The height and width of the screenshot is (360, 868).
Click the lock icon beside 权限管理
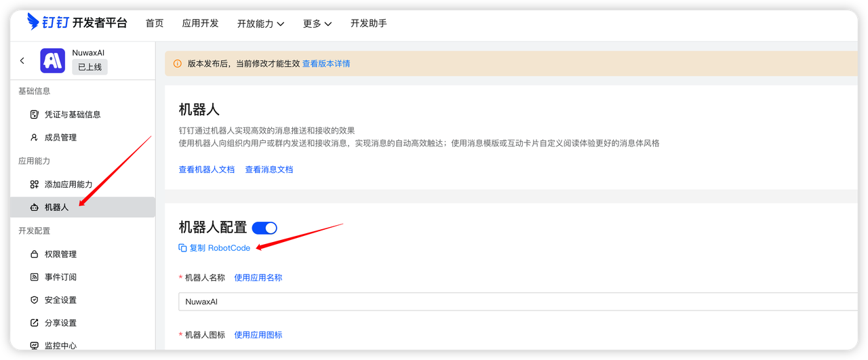(35, 254)
